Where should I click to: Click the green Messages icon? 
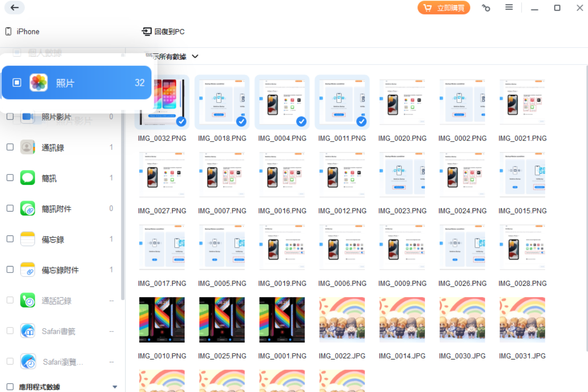(27, 178)
